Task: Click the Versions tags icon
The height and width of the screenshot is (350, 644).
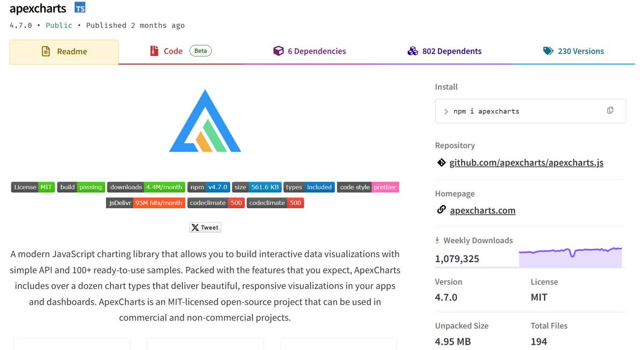Action: [548, 51]
